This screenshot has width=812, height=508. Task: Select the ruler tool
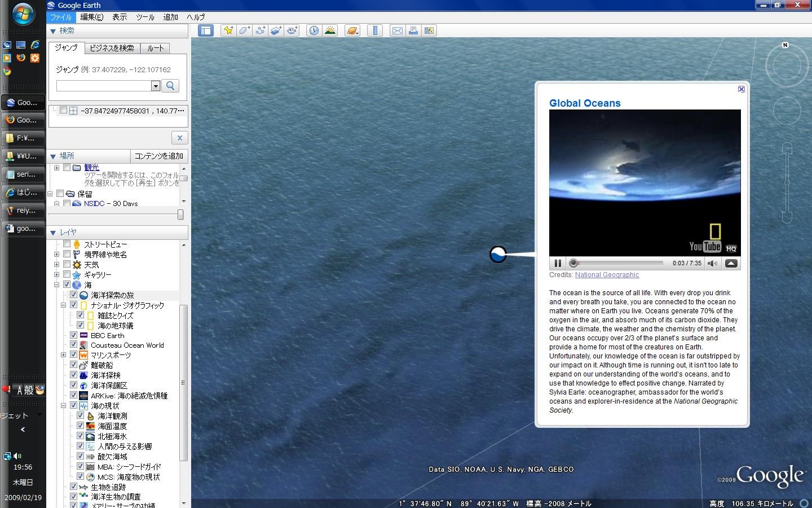click(x=375, y=30)
